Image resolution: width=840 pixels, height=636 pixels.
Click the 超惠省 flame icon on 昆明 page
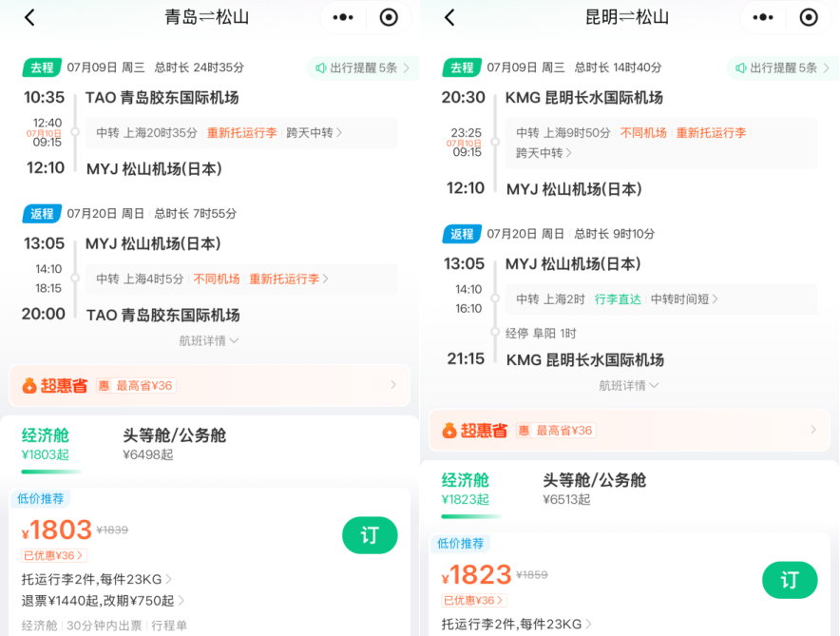point(448,431)
